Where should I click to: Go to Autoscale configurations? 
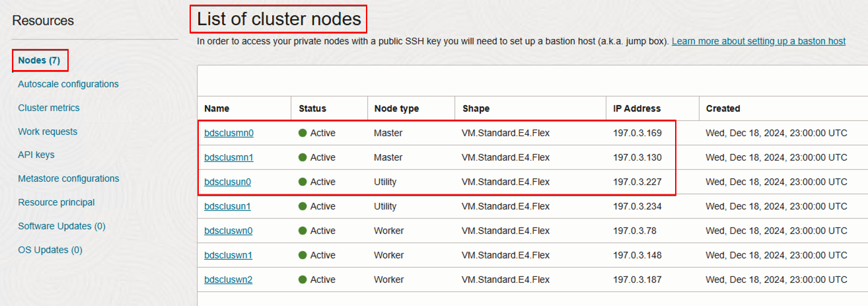(68, 84)
